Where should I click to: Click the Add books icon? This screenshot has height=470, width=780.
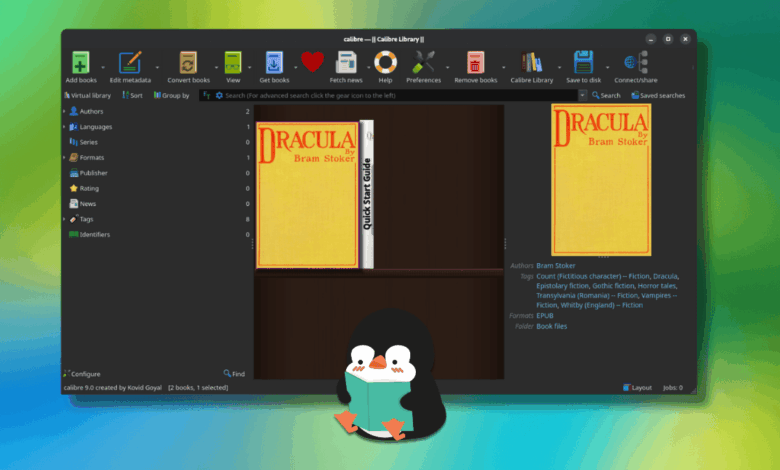(81, 63)
